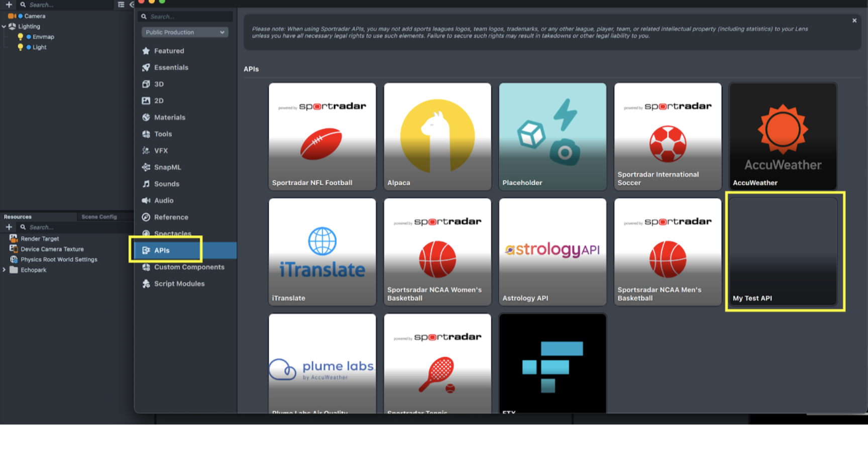The height and width of the screenshot is (455, 868).
Task: Add a new scene object with plus icon
Action: point(9,5)
